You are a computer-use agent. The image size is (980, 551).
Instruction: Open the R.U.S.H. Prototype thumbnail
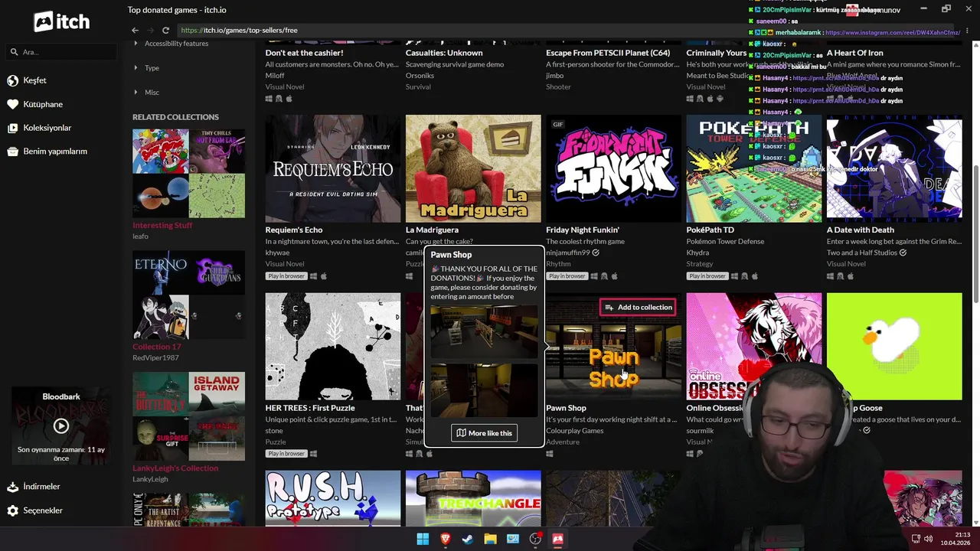[x=333, y=498]
